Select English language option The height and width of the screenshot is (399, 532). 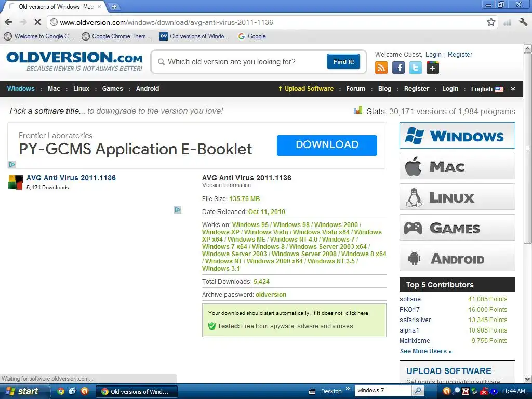point(487,89)
